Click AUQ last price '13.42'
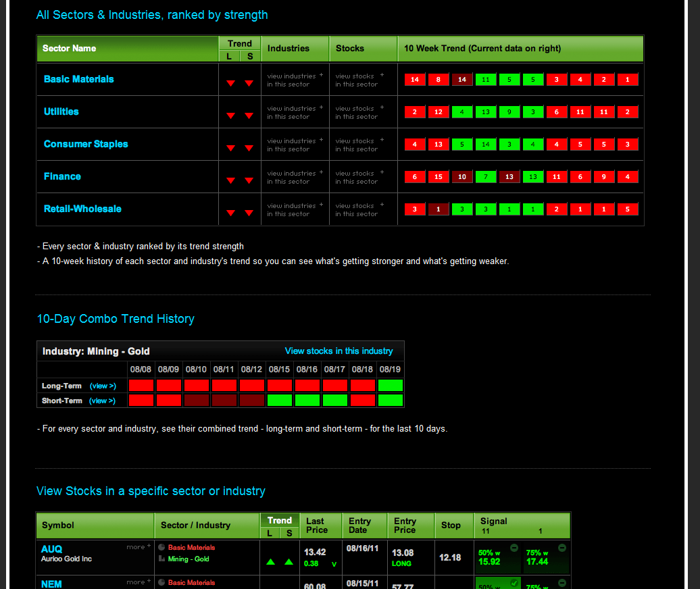The image size is (700, 589). (315, 553)
